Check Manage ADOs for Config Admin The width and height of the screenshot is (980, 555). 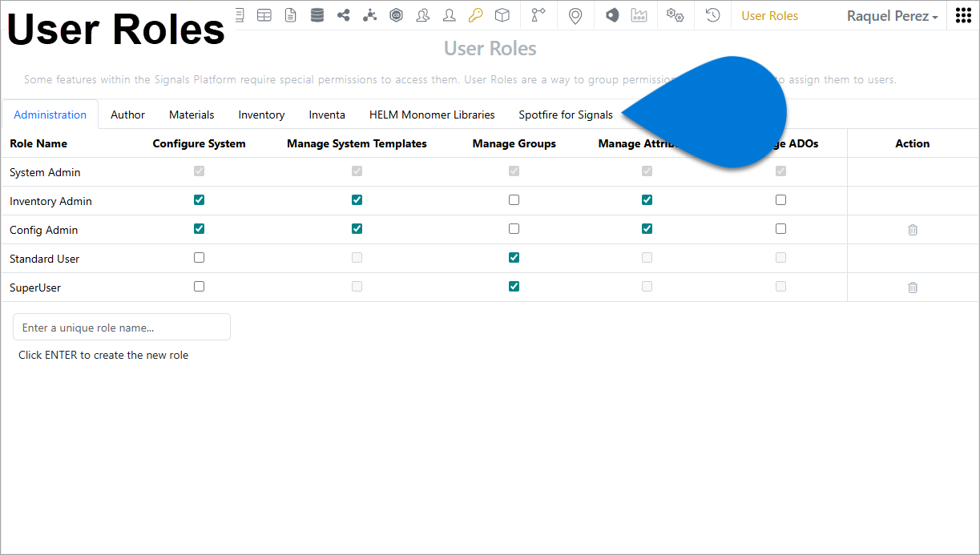click(781, 229)
